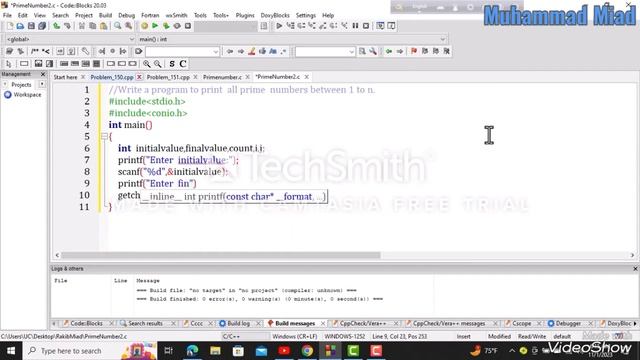The height and width of the screenshot is (360, 640).
Task: Select the Workspace tree item
Action: coord(27,95)
